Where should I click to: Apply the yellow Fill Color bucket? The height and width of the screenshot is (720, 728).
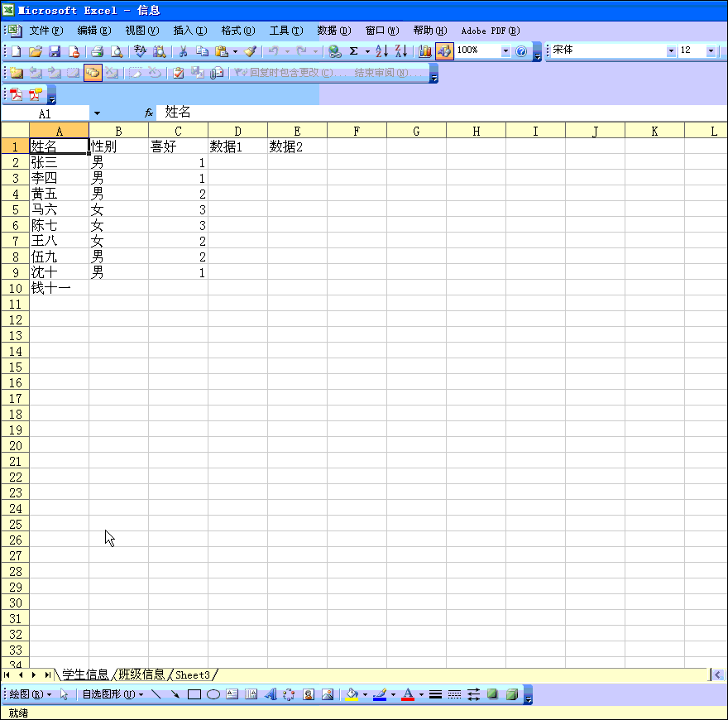(x=352, y=694)
